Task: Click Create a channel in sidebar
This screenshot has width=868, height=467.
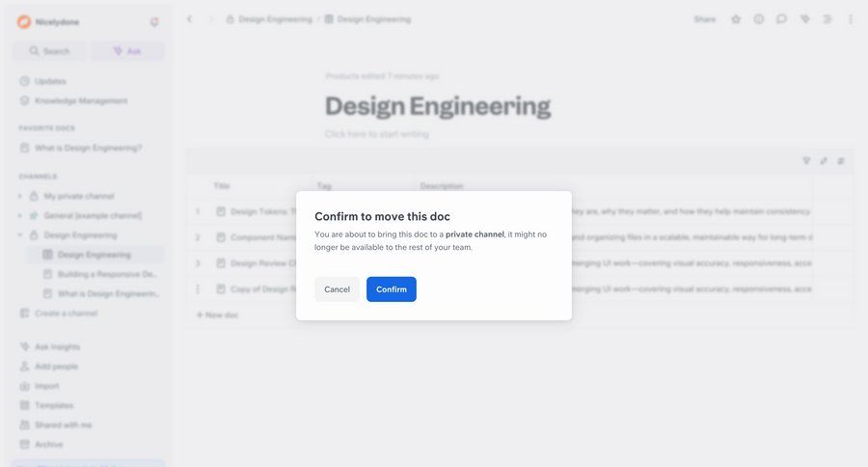Action: (66, 314)
